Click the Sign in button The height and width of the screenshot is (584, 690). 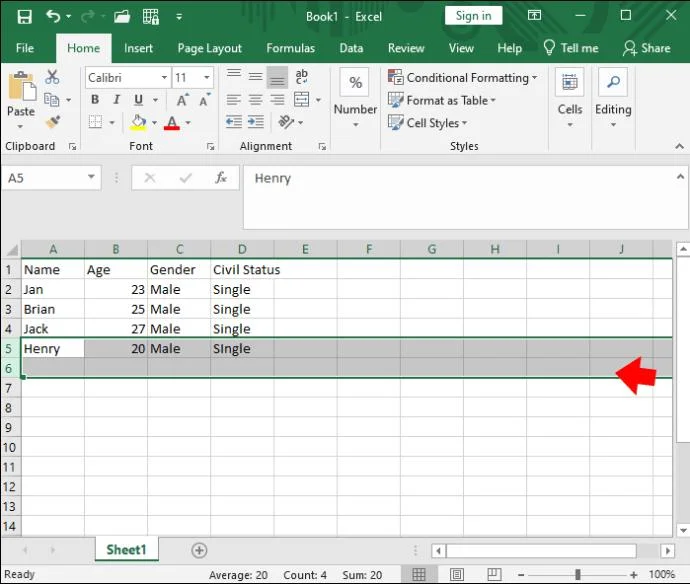[473, 16]
